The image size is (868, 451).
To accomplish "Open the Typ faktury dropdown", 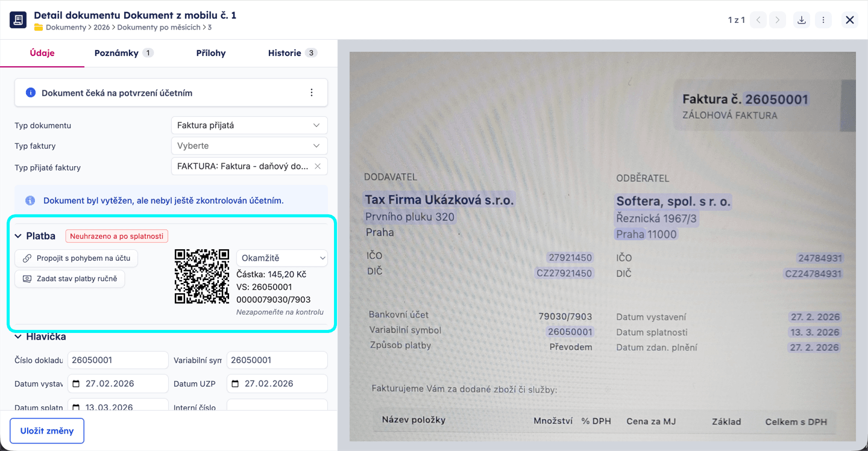I will click(x=249, y=146).
